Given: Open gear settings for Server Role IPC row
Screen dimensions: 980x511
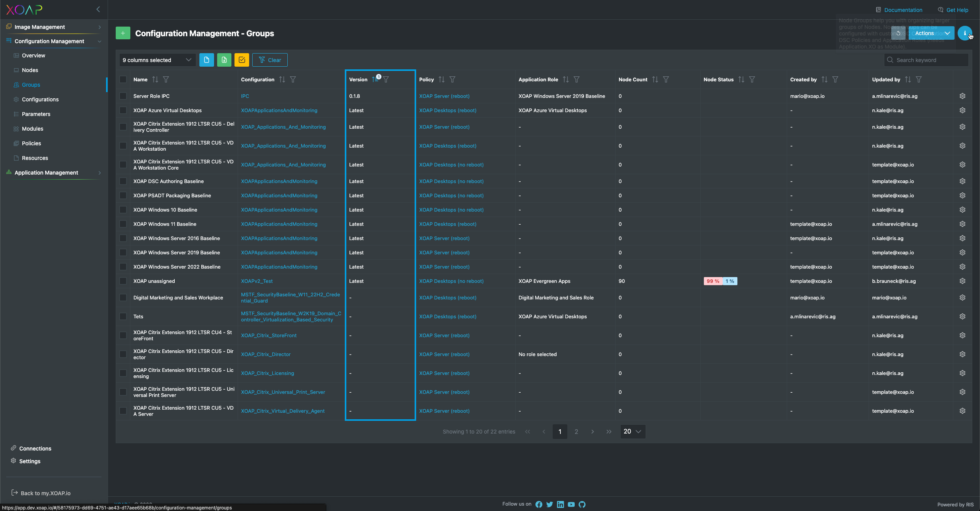Looking at the screenshot, I should coord(962,96).
